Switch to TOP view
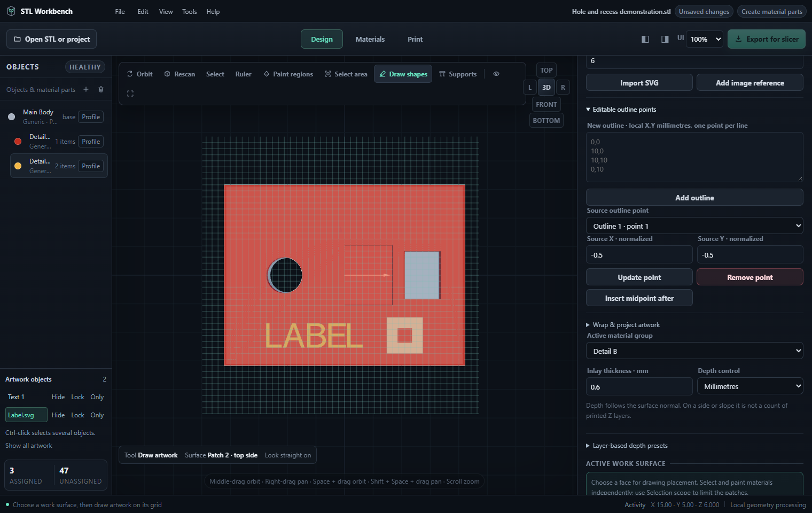Viewport: 812px width, 513px height. tap(546, 70)
